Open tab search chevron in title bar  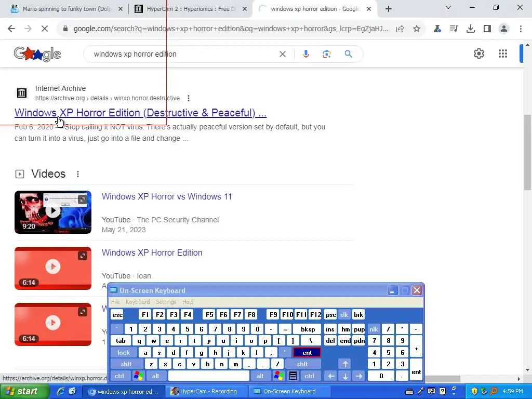coord(448,7)
